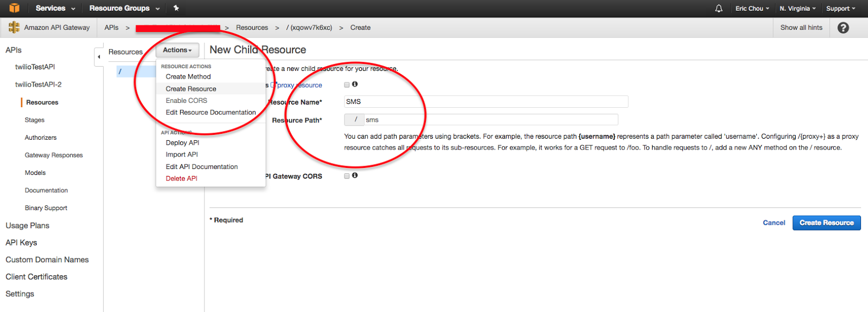Collapse the sidebar with the arrow handle
This screenshot has height=312, width=868.
click(99, 56)
